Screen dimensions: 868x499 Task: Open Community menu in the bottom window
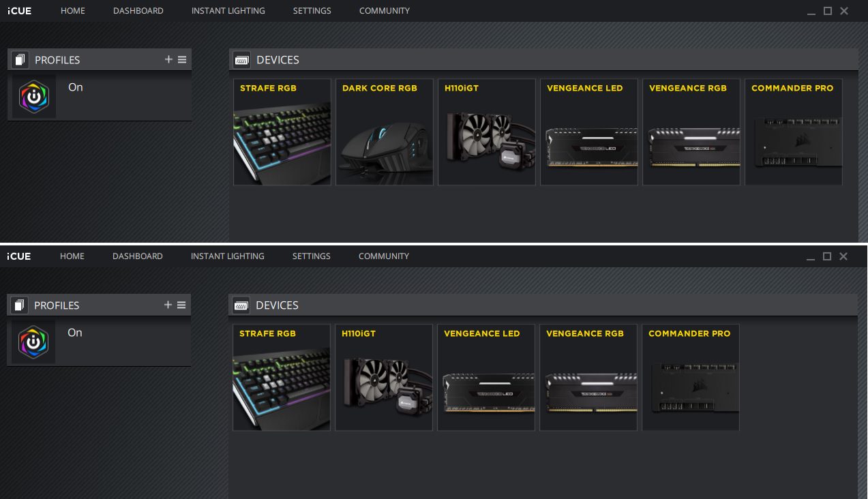click(384, 256)
